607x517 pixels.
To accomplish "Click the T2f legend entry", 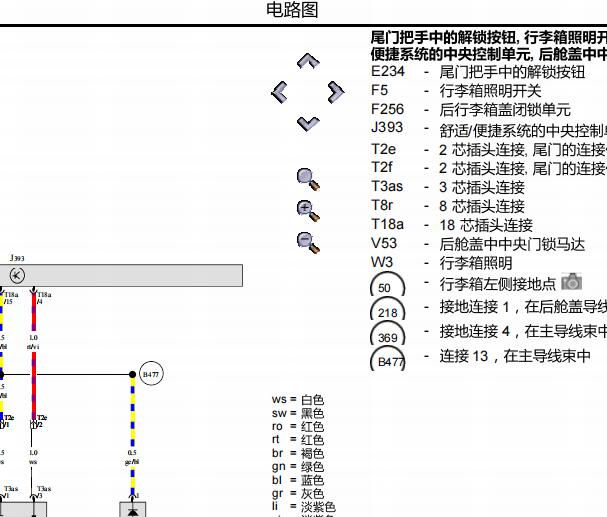I will (489, 168).
